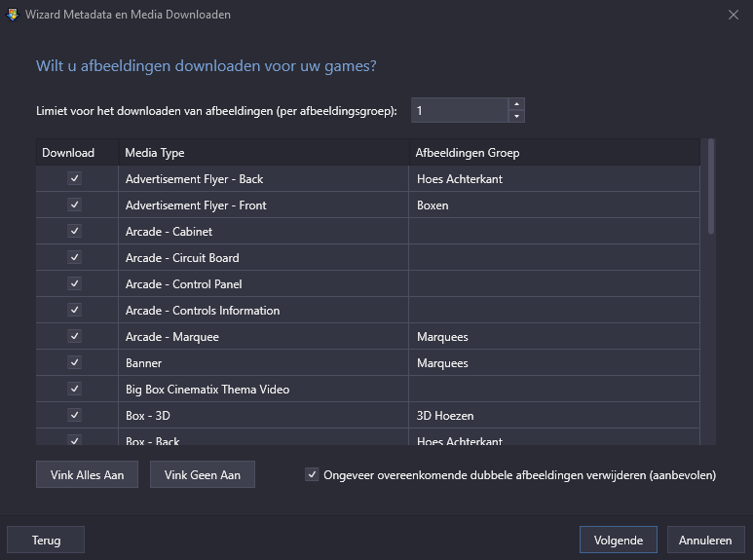The image size is (753, 560).
Task: Click Vink Geen Aan button
Action: [203, 474]
